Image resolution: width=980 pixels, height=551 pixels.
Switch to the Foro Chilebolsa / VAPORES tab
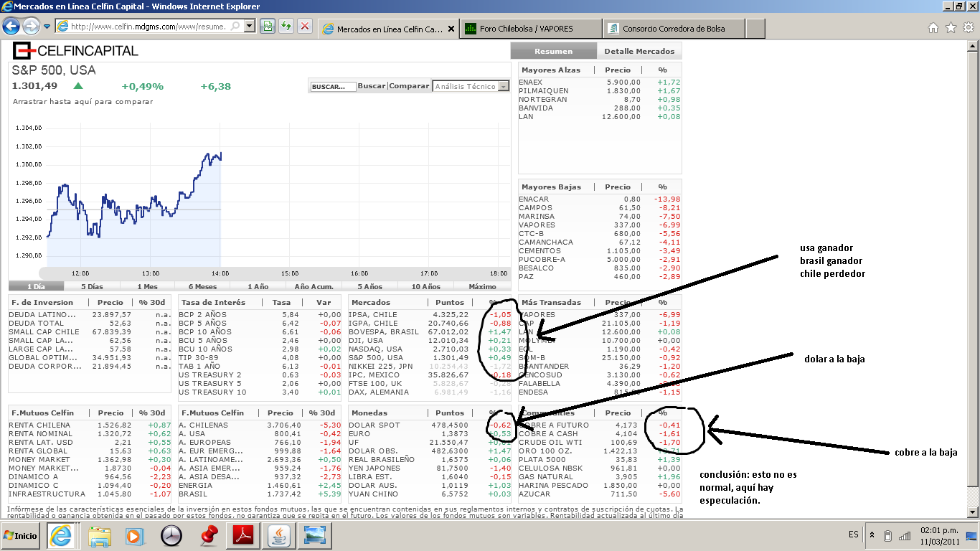pyautogui.click(x=530, y=29)
